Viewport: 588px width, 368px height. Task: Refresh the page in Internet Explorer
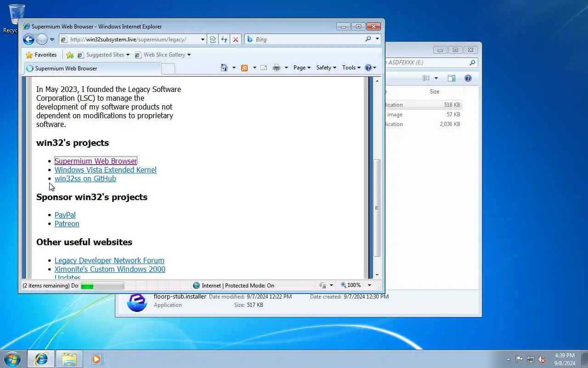pos(224,40)
